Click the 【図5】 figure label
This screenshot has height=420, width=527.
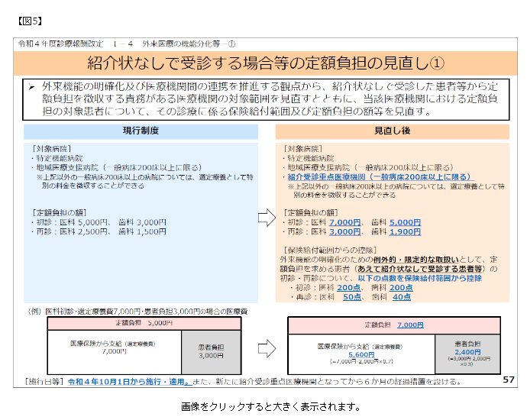(30, 21)
